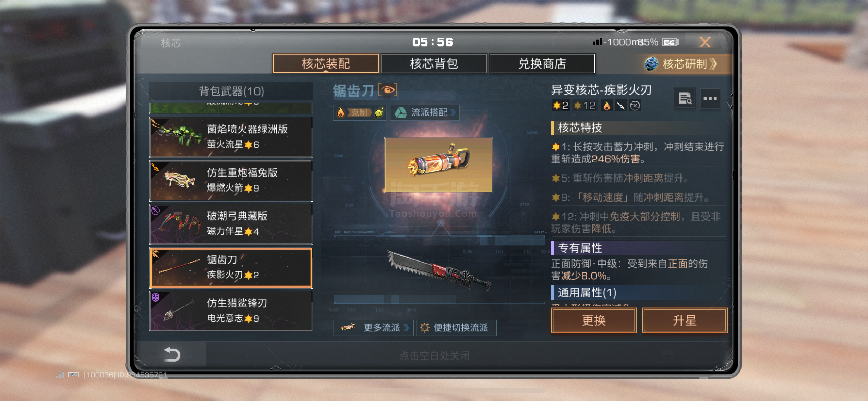Click the circular icon next to blade icon
This screenshot has height=401, width=868.
[635, 106]
